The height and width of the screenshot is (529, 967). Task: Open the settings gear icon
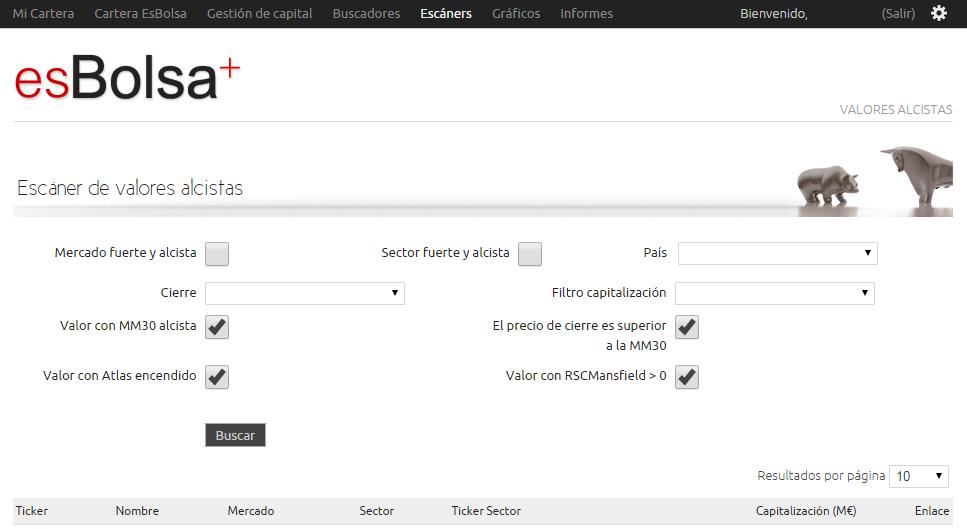point(938,14)
